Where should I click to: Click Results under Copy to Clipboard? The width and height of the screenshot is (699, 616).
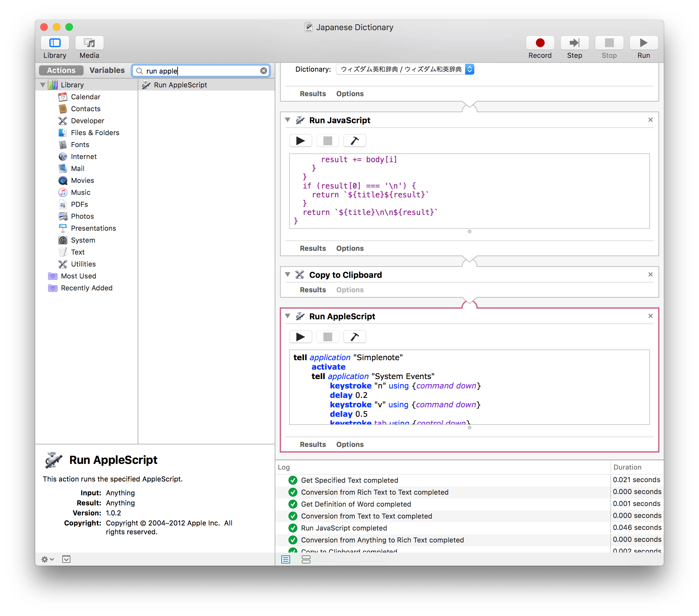pyautogui.click(x=312, y=290)
